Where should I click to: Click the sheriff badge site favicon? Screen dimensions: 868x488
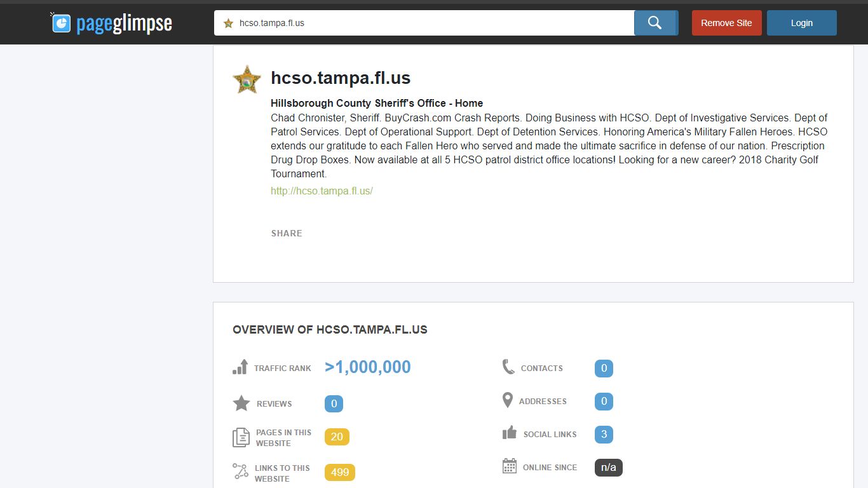(x=247, y=79)
